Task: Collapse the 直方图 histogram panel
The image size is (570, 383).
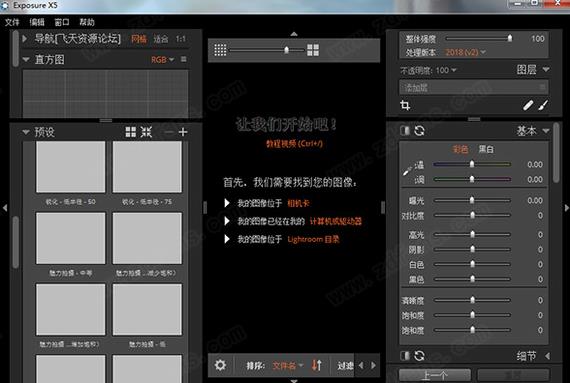Action: [25, 59]
